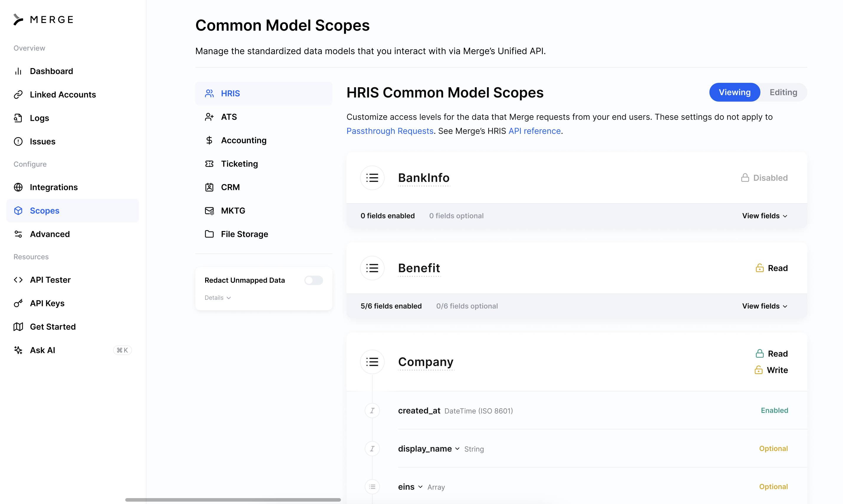This screenshot has height=504, width=843.
Task: Select the File Storage category
Action: point(244,234)
